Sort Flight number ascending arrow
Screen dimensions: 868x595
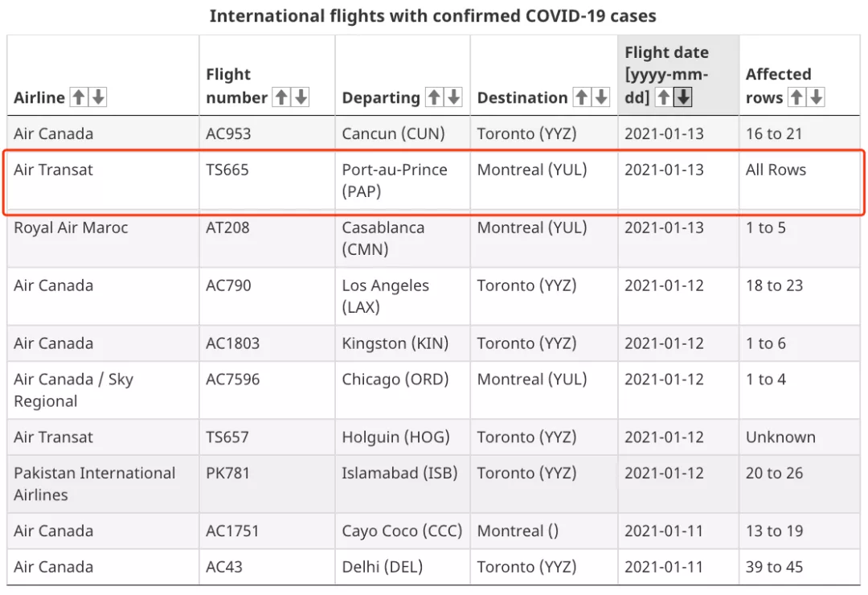pyautogui.click(x=282, y=97)
